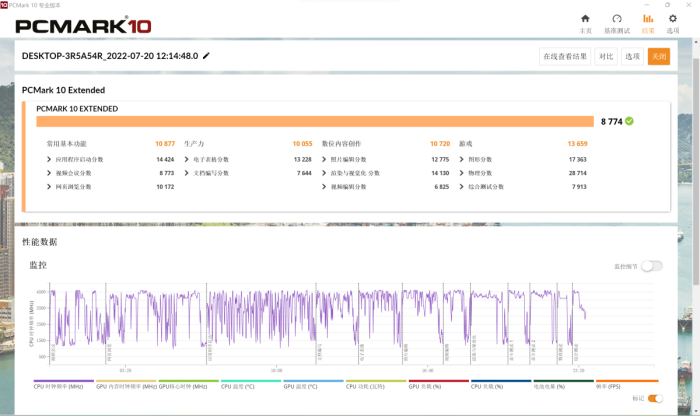Click the pencil icon to rename result

coord(206,56)
